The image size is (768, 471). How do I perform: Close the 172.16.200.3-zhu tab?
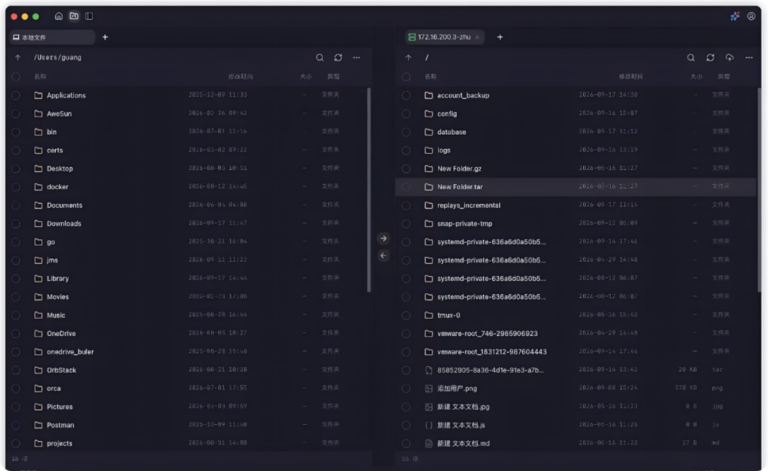click(477, 37)
